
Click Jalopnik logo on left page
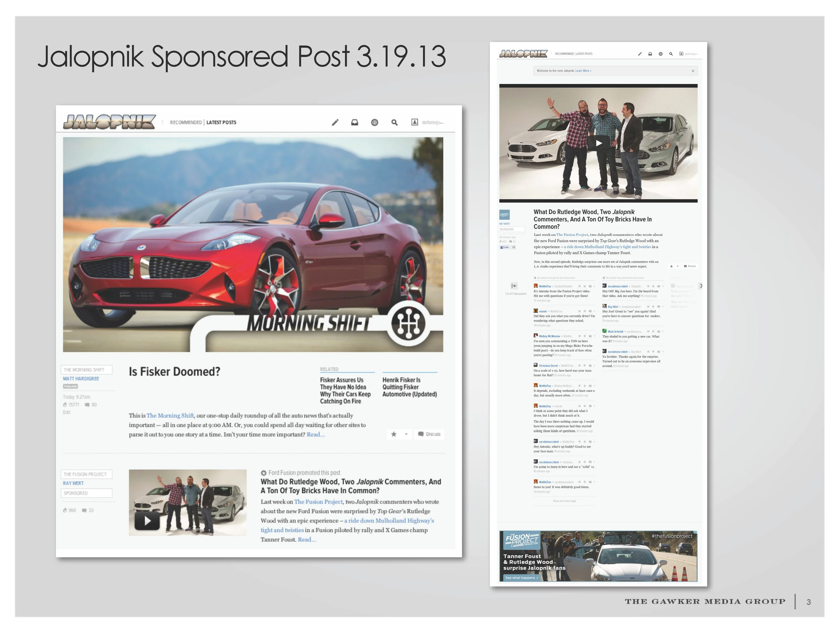tap(109, 122)
